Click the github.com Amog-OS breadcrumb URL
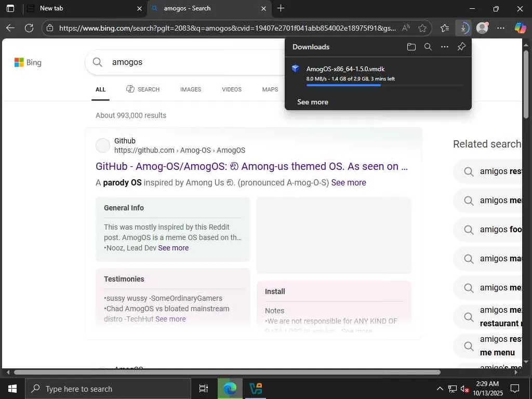Viewport: 532px width, 399px height. tap(179, 150)
